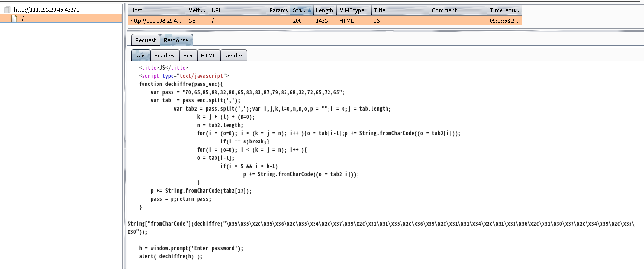
Task: Click the host icon for 111.198.29.45:43271
Action: 7,9
